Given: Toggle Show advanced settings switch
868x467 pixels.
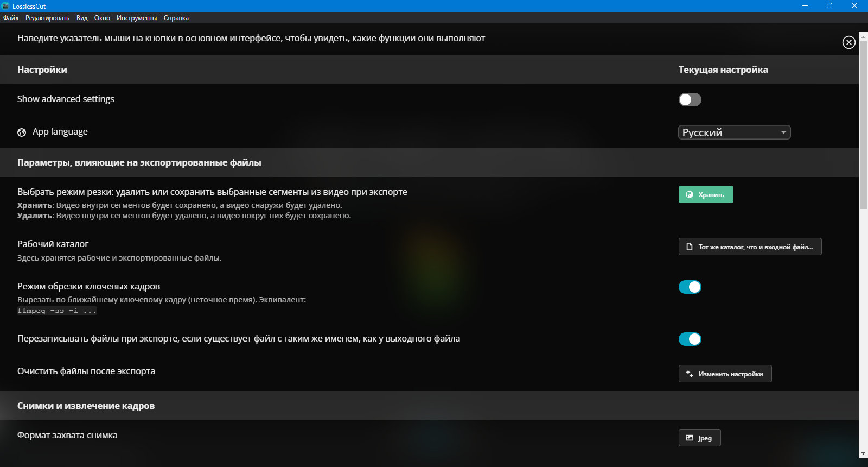Looking at the screenshot, I should tap(690, 100).
